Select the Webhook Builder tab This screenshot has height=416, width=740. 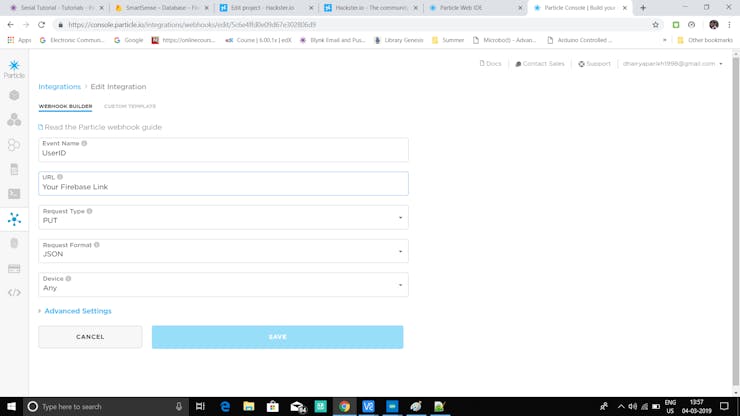[x=65, y=106]
